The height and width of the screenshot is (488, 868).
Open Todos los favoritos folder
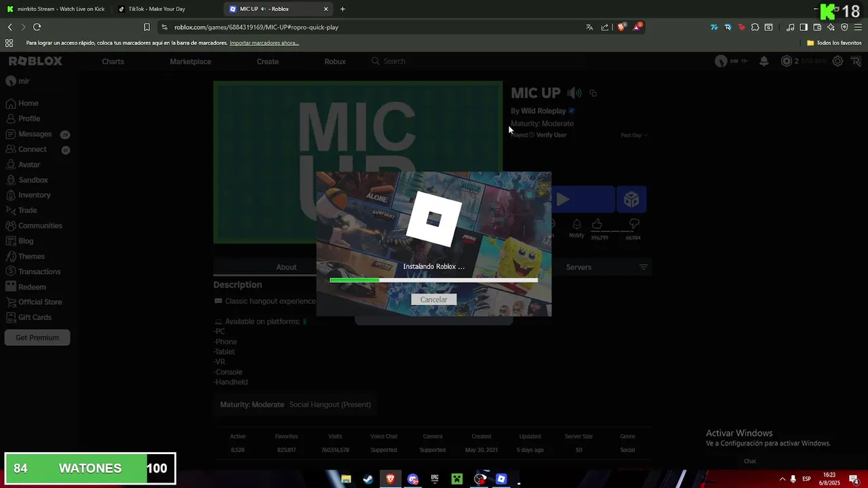pos(834,43)
